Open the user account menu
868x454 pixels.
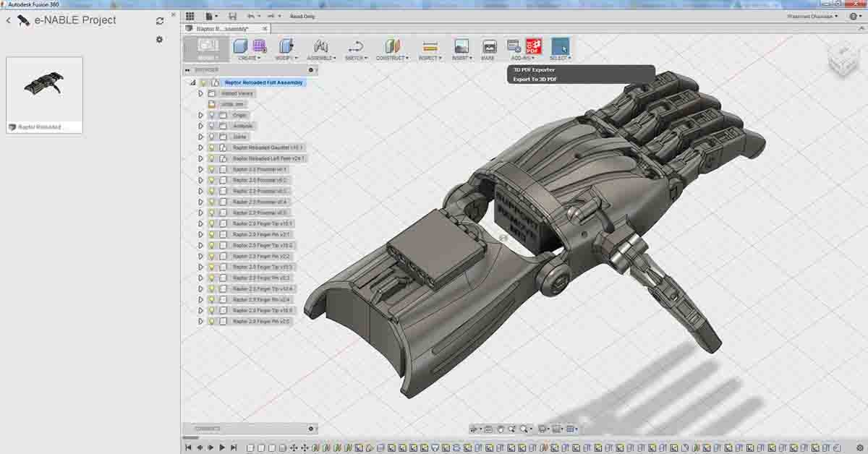point(811,14)
